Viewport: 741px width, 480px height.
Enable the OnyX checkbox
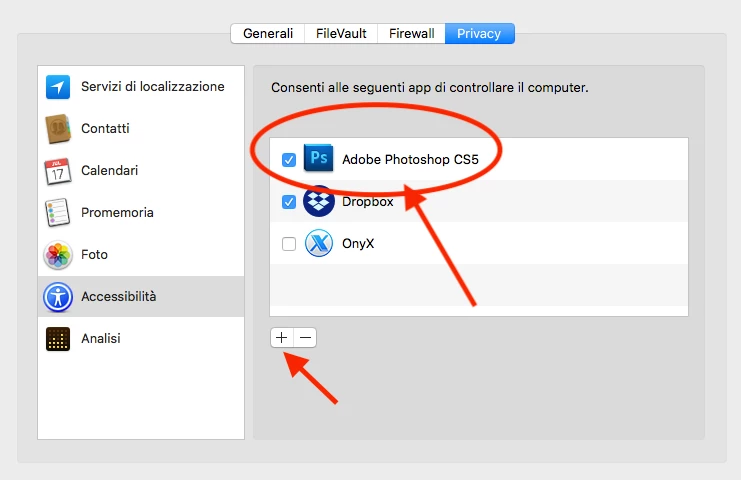pyautogui.click(x=289, y=244)
